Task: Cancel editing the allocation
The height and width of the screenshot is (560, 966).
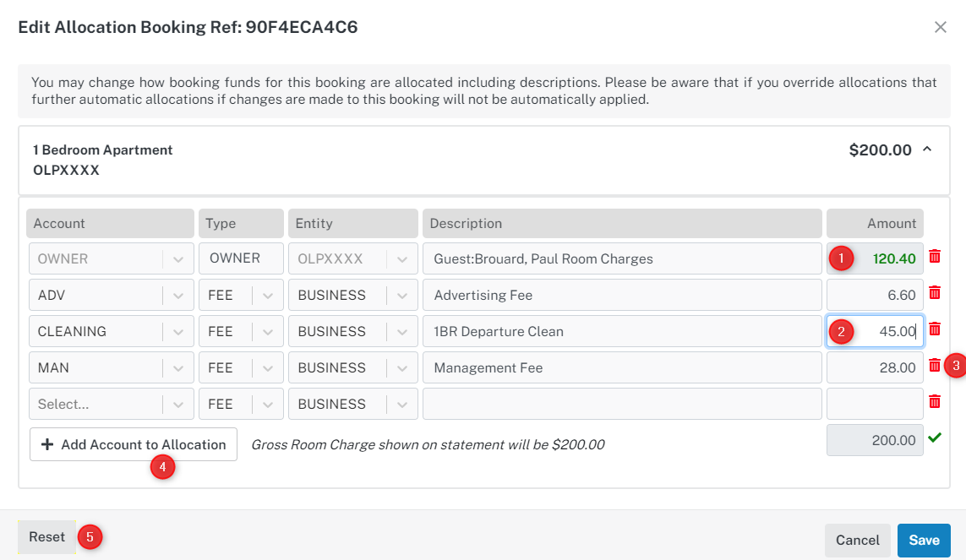Action: click(x=858, y=541)
